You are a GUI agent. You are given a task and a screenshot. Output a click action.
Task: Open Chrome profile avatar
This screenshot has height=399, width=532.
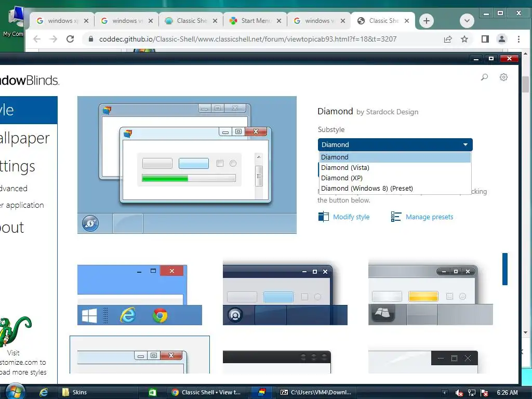502,39
